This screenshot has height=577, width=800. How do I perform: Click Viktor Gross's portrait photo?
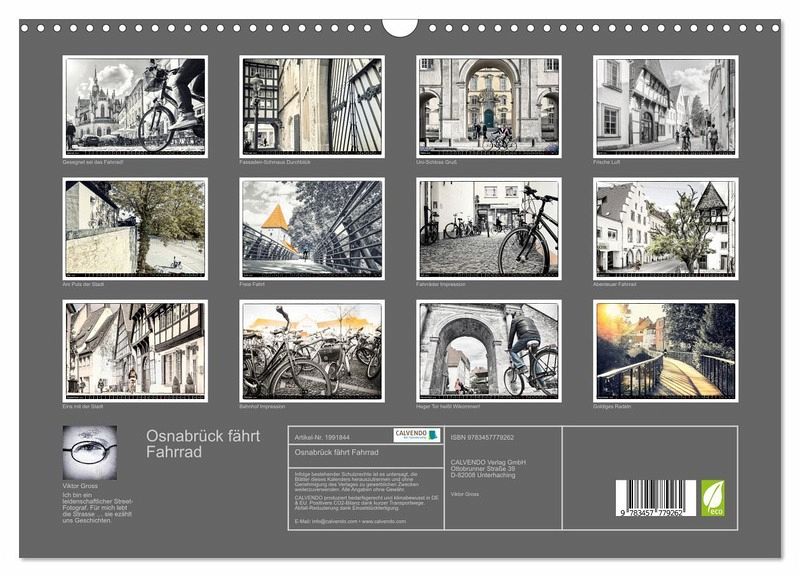click(89, 453)
